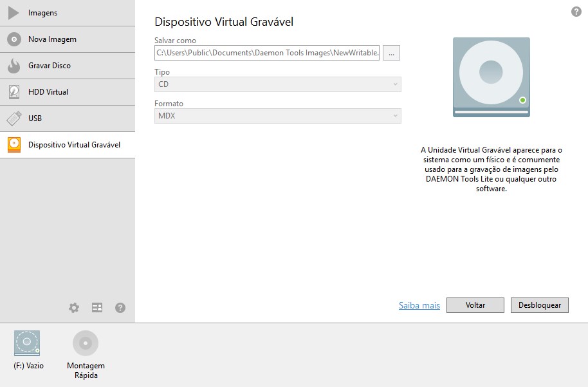The width and height of the screenshot is (588, 387).
Task: Go to Nova Imagem
Action: pos(68,39)
